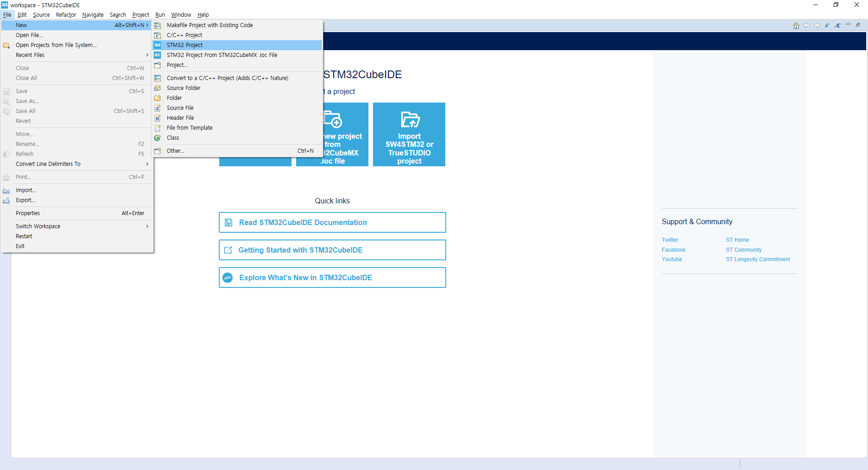Open the Youtube support link
Image resolution: width=868 pixels, height=470 pixels.
click(672, 259)
